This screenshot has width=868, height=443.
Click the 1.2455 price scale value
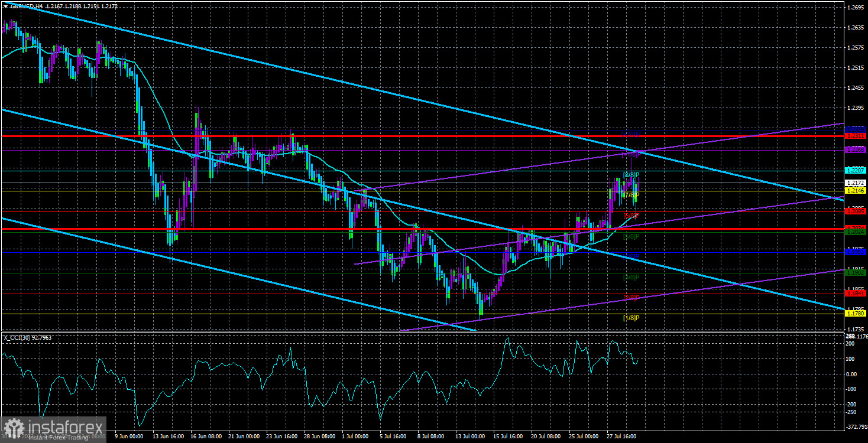click(856, 88)
